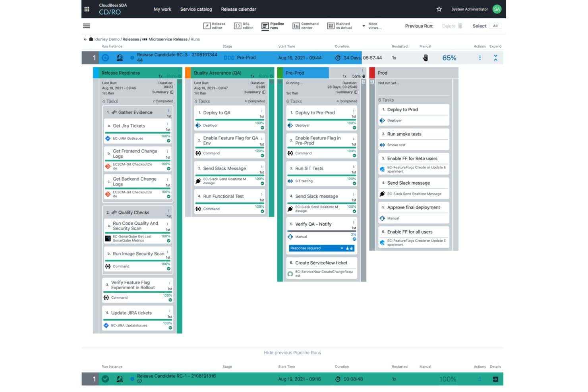The height and width of the screenshot is (392, 588).
Task: Click the ldonley Demo breadcrumb
Action: [107, 39]
